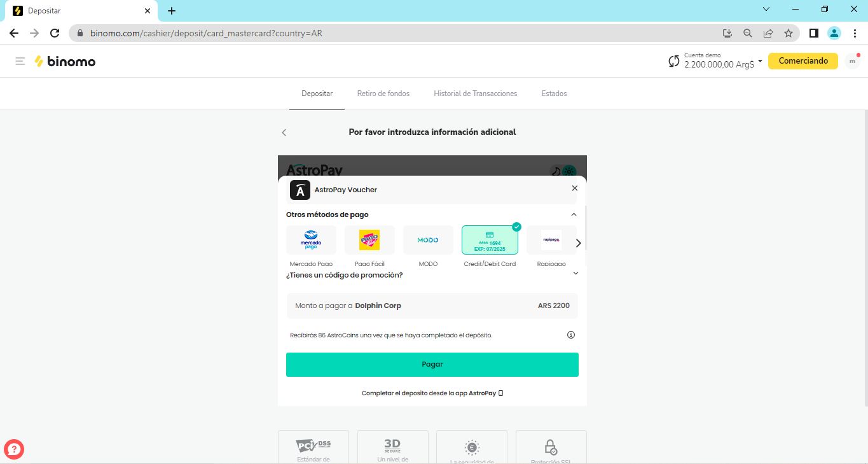Open the Retiro de fondos tab

[x=383, y=94]
